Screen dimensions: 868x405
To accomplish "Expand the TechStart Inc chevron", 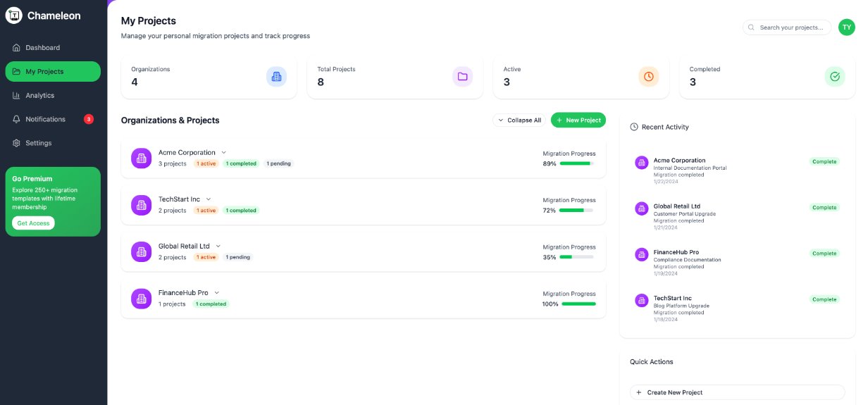I will pyautogui.click(x=209, y=199).
